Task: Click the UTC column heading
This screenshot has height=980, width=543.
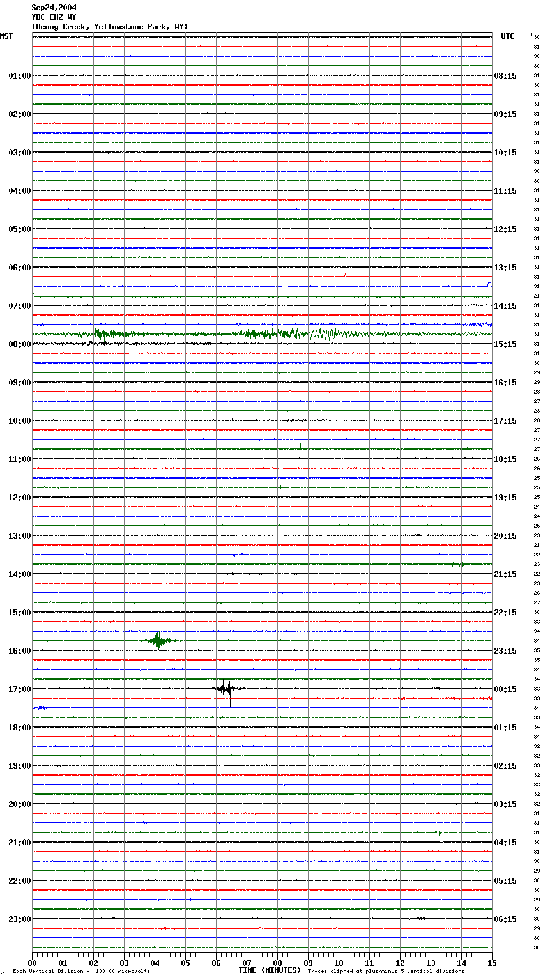Action: [508, 36]
